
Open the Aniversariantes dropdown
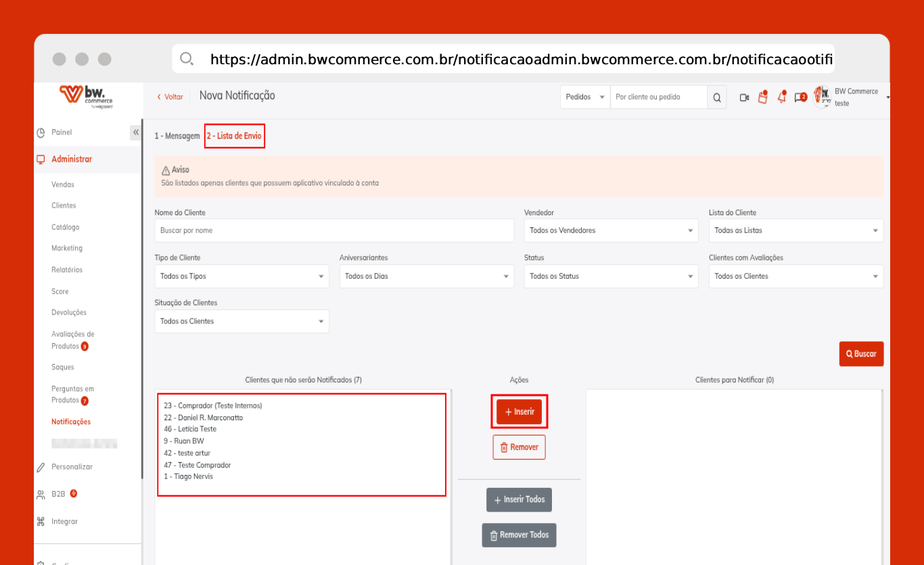click(426, 276)
